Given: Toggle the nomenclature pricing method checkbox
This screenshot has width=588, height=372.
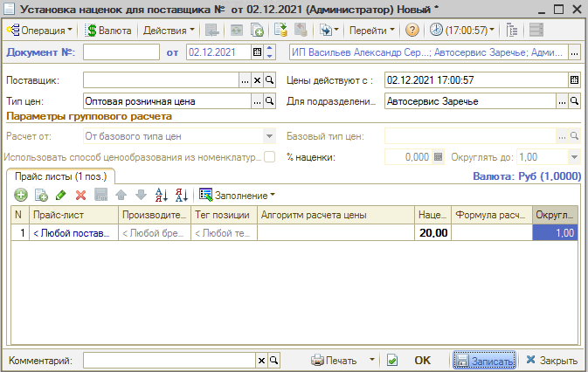Looking at the screenshot, I should click(x=270, y=156).
